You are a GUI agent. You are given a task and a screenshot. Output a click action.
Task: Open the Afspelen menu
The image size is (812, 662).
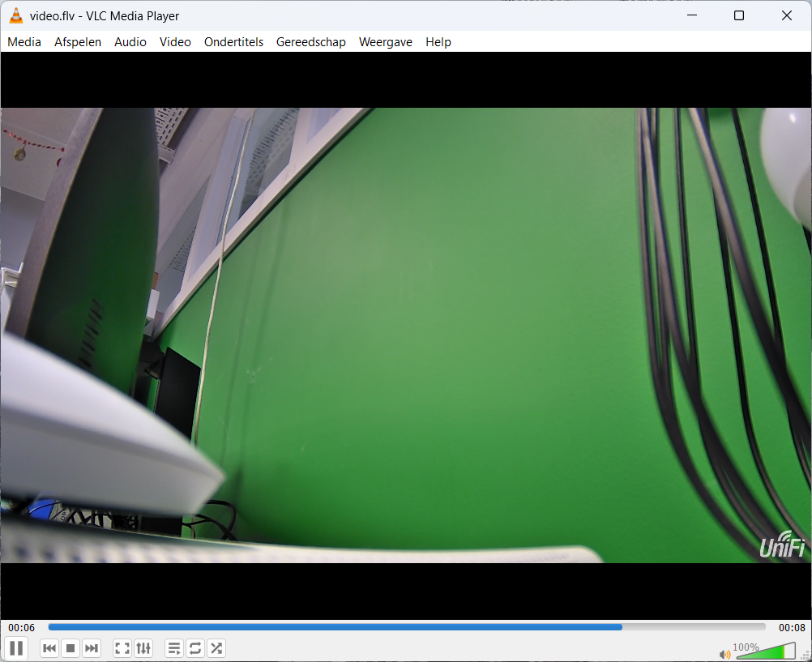(78, 42)
